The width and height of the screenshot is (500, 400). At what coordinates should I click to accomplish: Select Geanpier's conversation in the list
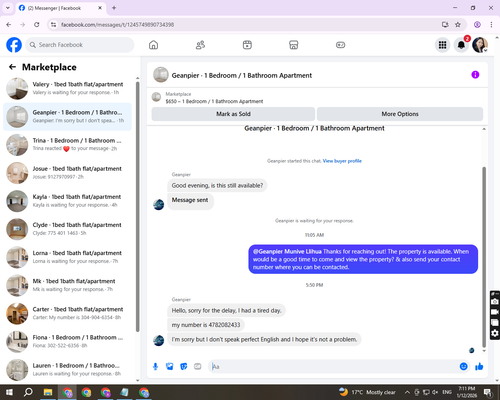coord(67,117)
